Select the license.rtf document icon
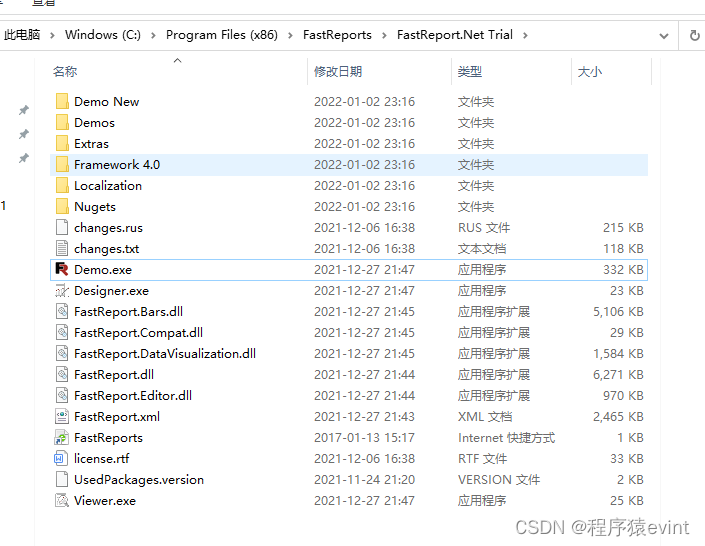The image size is (705, 546). [61, 458]
